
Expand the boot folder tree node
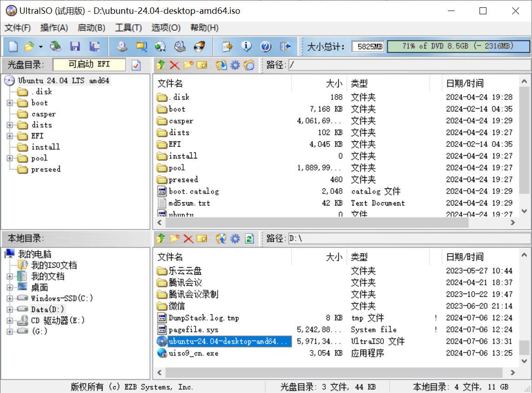tap(10, 103)
